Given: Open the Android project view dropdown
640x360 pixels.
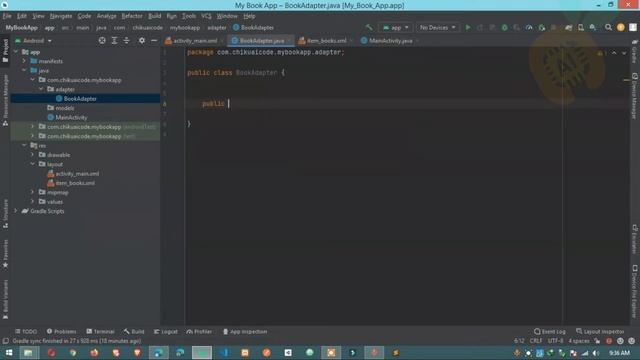Looking at the screenshot, I should pos(33,40).
